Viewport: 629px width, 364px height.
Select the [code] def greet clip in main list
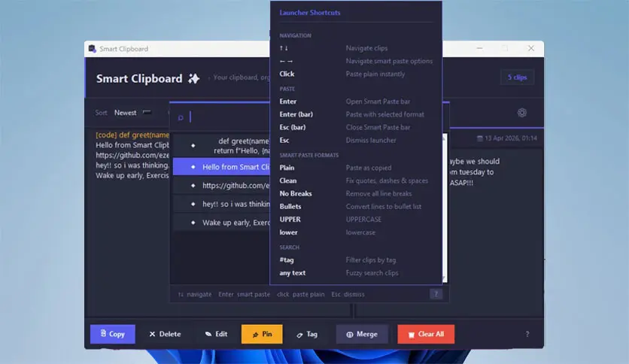(x=132, y=135)
